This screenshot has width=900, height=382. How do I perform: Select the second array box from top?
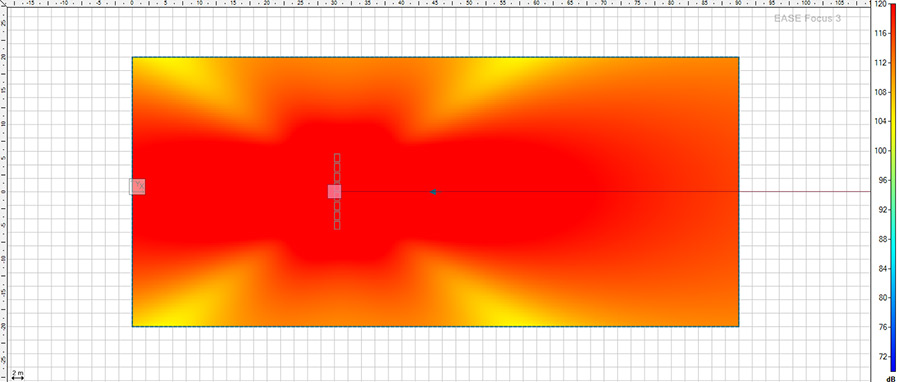(337, 167)
